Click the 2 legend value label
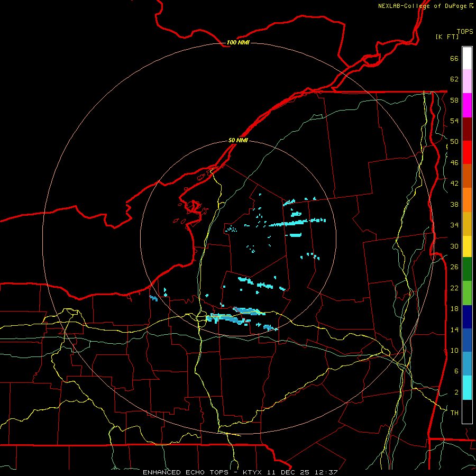This screenshot has width=476, height=476. (x=456, y=392)
